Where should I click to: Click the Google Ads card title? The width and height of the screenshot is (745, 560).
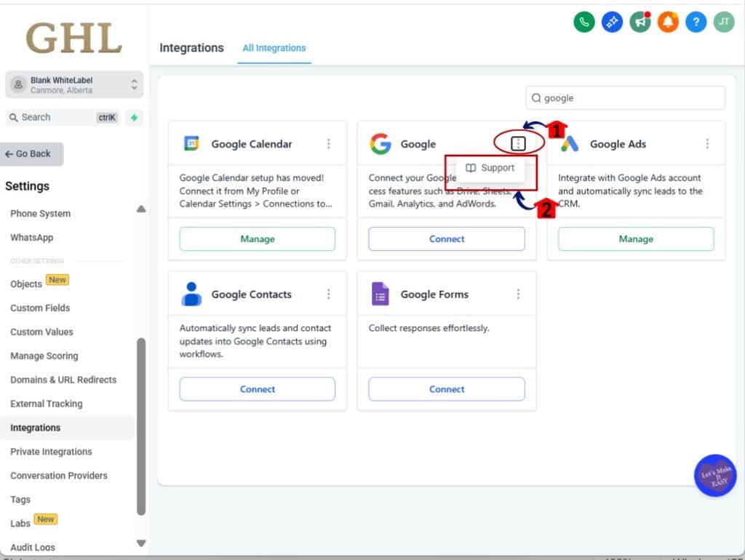tap(618, 144)
